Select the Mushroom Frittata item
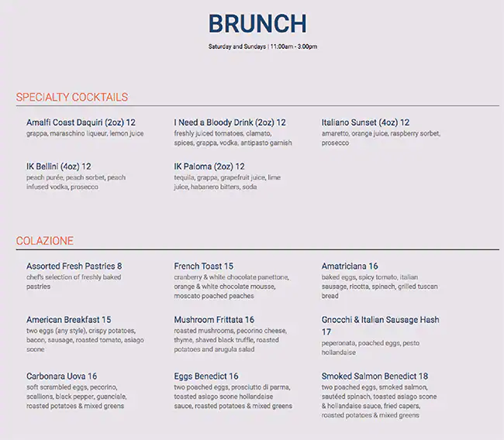 (214, 320)
